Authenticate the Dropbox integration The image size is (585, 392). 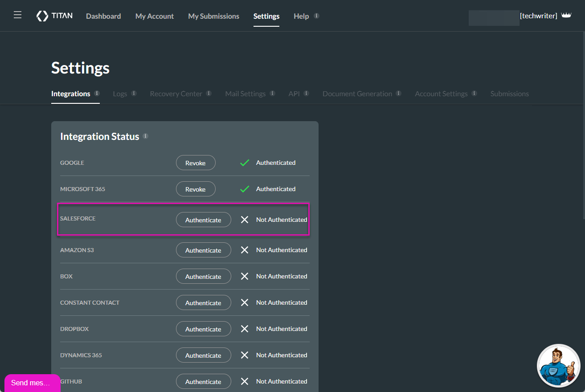point(203,329)
